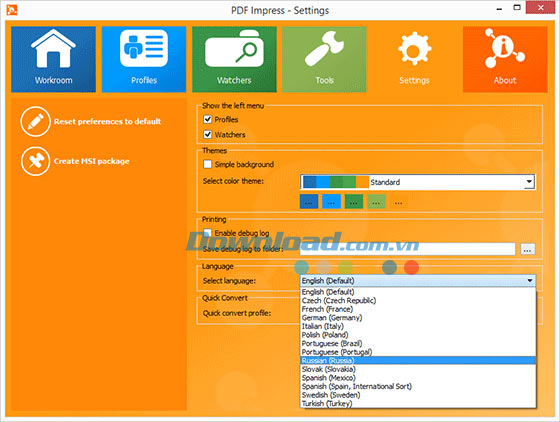This screenshot has height=422, width=560.
Task: Choose Russian (Russia) highlighted language
Action: [418, 361]
